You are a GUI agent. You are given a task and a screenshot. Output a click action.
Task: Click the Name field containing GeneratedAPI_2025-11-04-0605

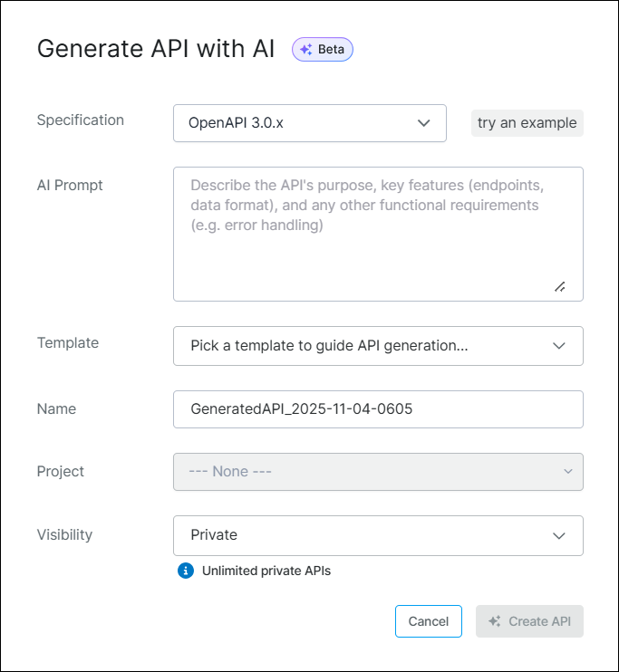click(377, 409)
